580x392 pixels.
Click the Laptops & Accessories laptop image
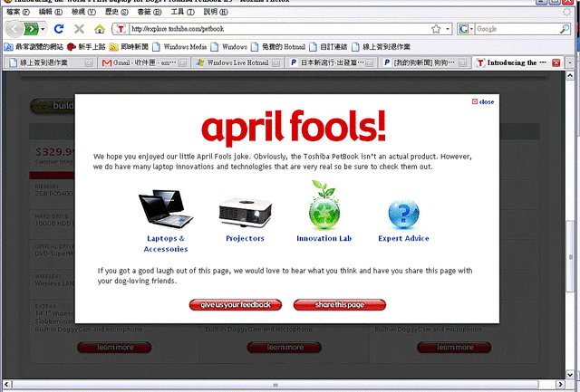pos(166,208)
